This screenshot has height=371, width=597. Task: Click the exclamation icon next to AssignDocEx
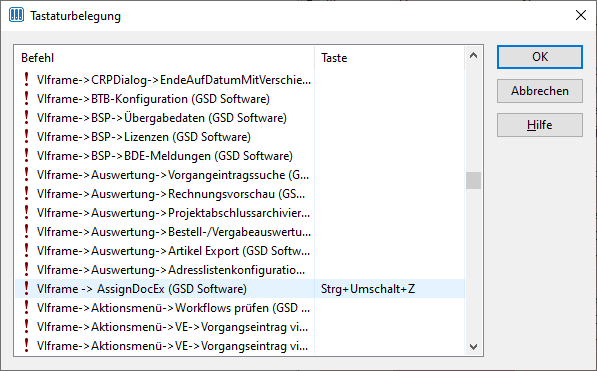(x=26, y=288)
